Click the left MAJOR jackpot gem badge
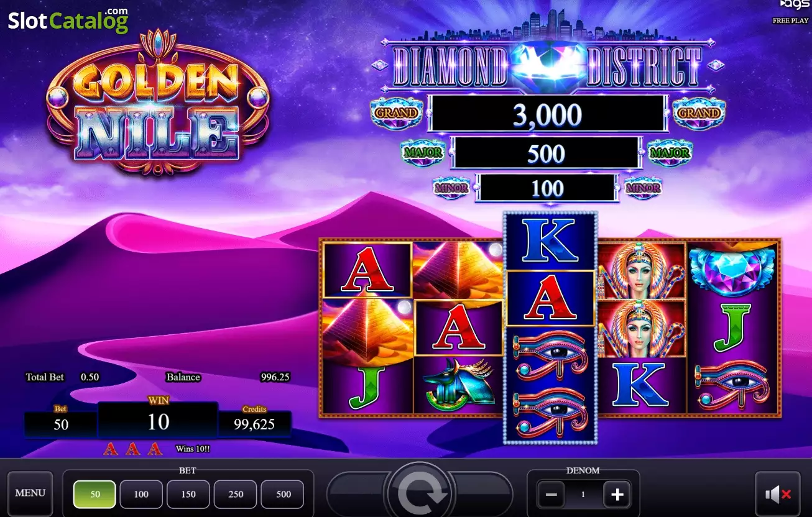 (x=422, y=153)
